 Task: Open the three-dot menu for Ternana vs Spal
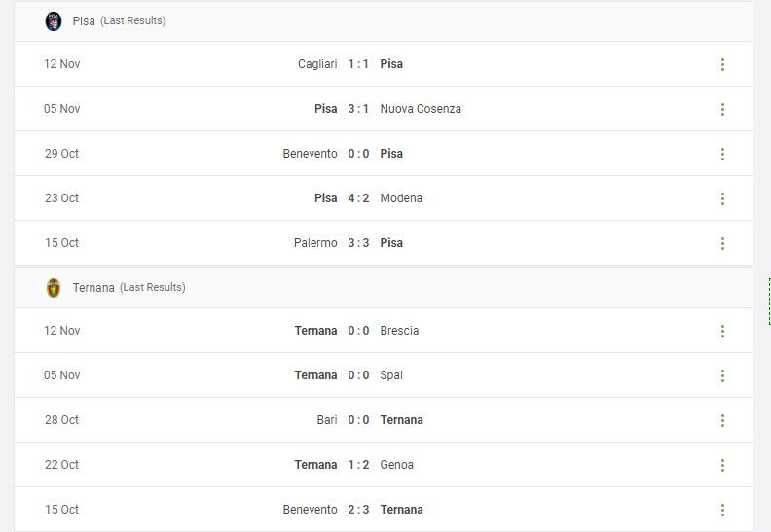722,375
